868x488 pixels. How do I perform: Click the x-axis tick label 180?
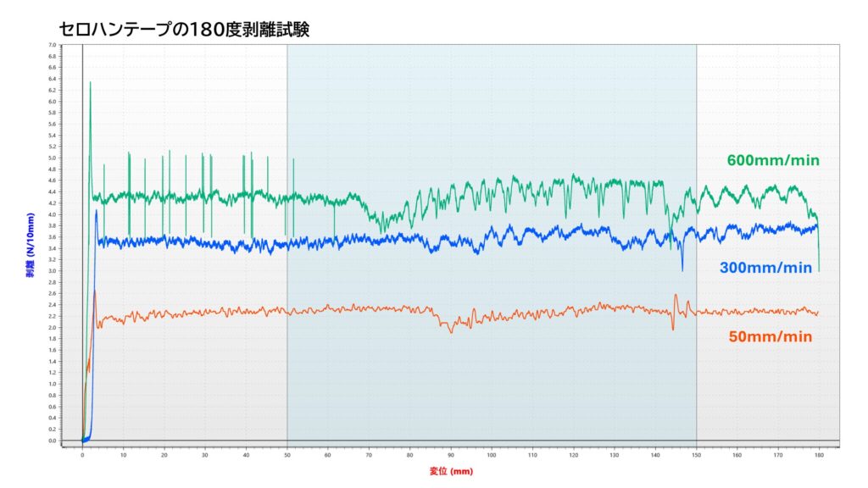tap(819, 455)
